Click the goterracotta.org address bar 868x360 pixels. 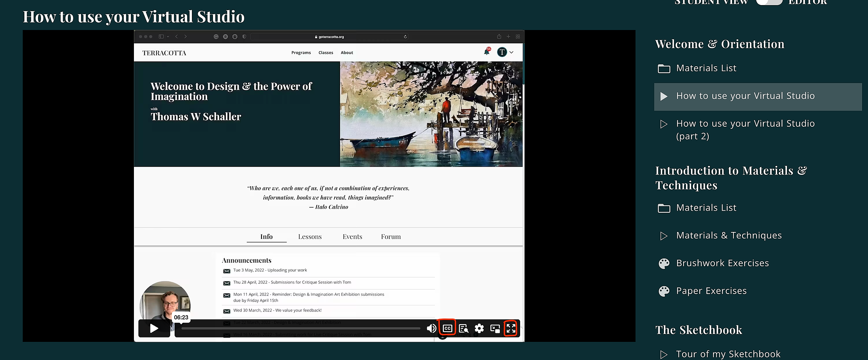pos(330,37)
